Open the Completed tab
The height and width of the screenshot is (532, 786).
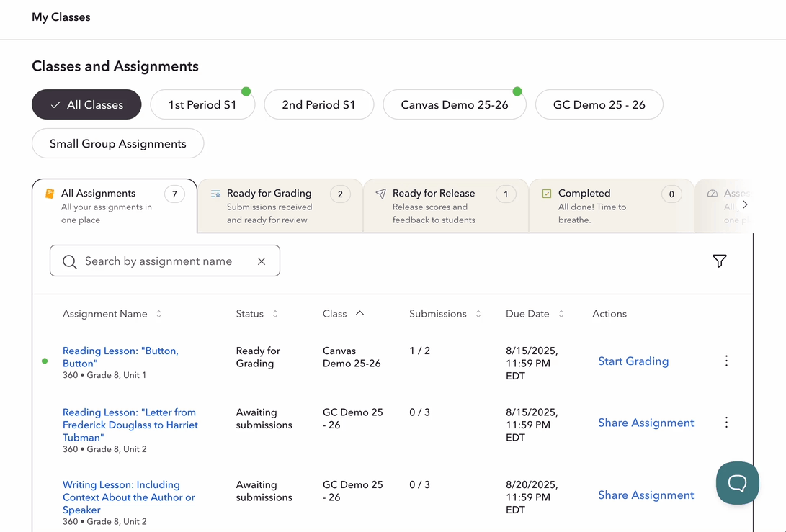pos(612,206)
